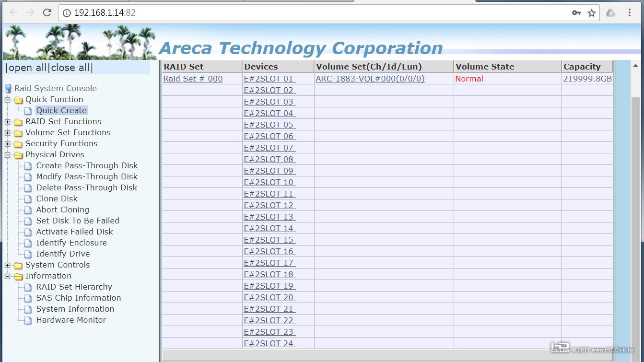Click the Volume Set Functions folder icon
The width and height of the screenshot is (644, 362).
18,133
